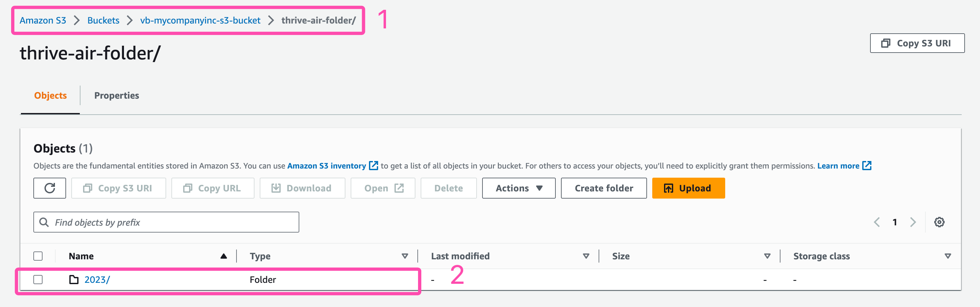Sort by Last modified column arrow
The image size is (980, 307).
point(586,256)
